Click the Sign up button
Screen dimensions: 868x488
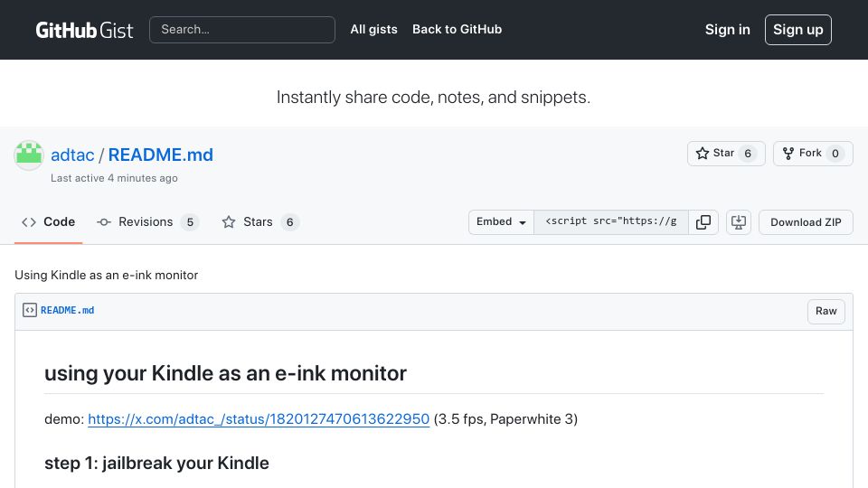797,30
